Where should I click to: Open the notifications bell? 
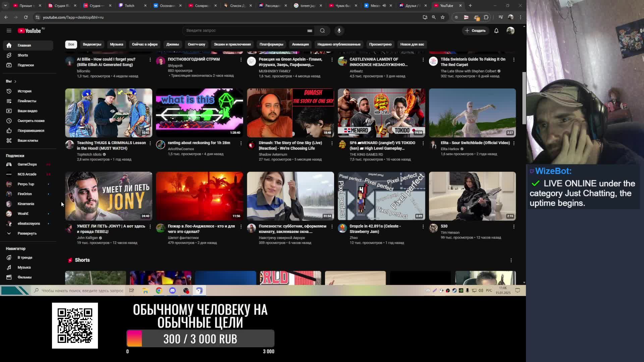pyautogui.click(x=496, y=31)
